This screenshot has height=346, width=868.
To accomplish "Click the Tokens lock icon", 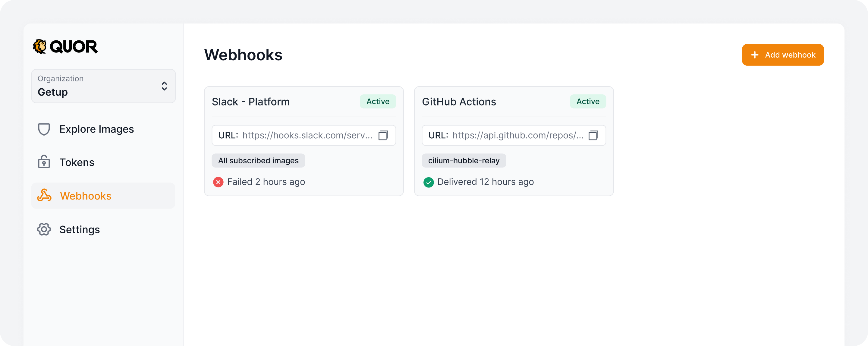I will click(44, 162).
